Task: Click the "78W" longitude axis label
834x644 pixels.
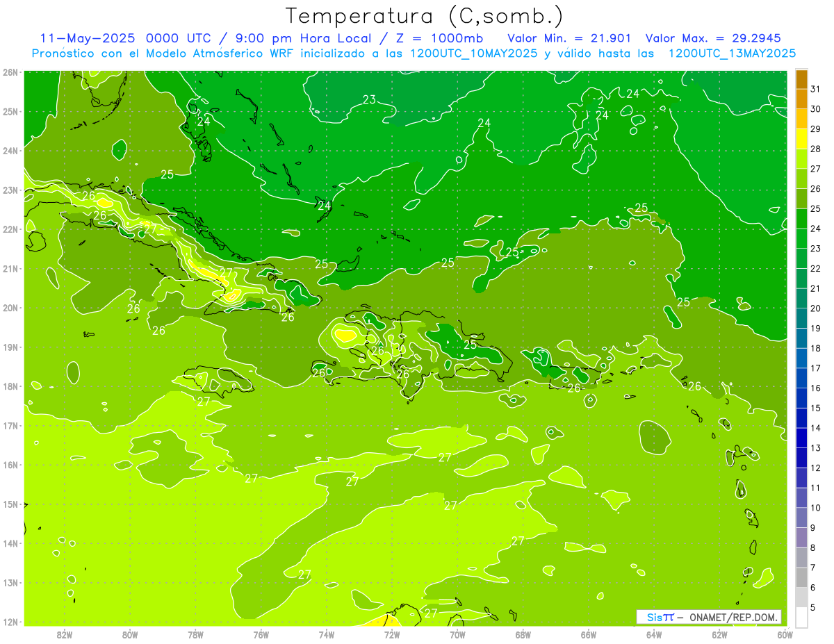Action: coord(196,635)
